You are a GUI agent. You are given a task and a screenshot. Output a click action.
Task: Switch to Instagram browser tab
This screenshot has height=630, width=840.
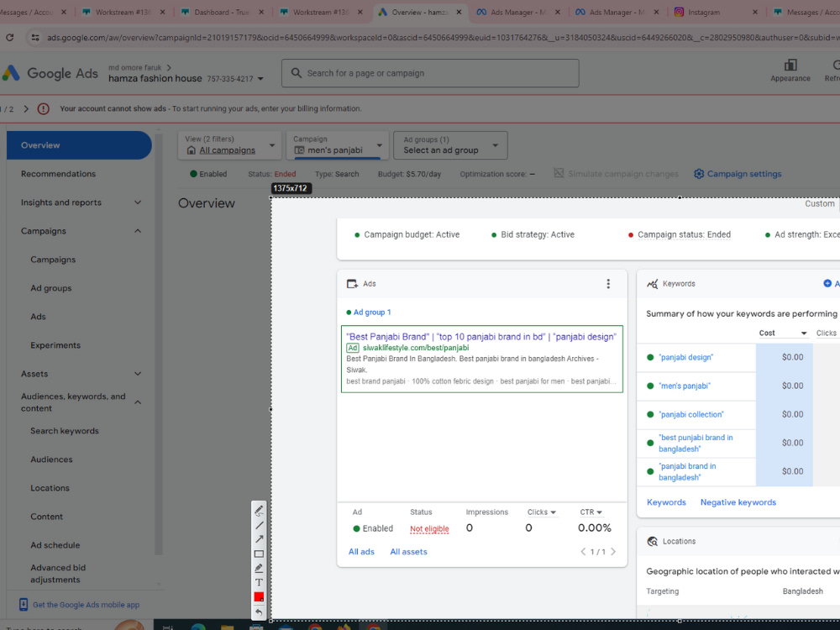(717, 12)
